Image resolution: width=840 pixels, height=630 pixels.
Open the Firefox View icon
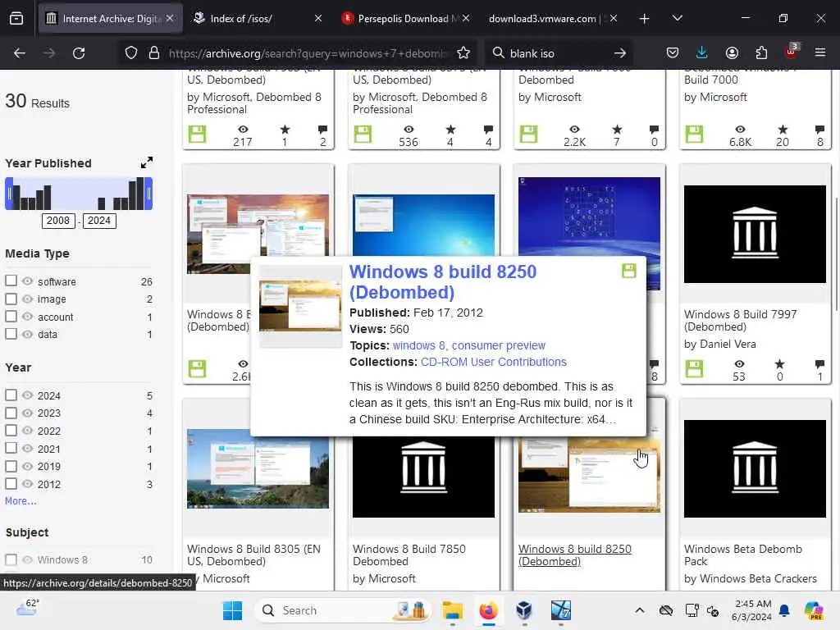pos(16,19)
